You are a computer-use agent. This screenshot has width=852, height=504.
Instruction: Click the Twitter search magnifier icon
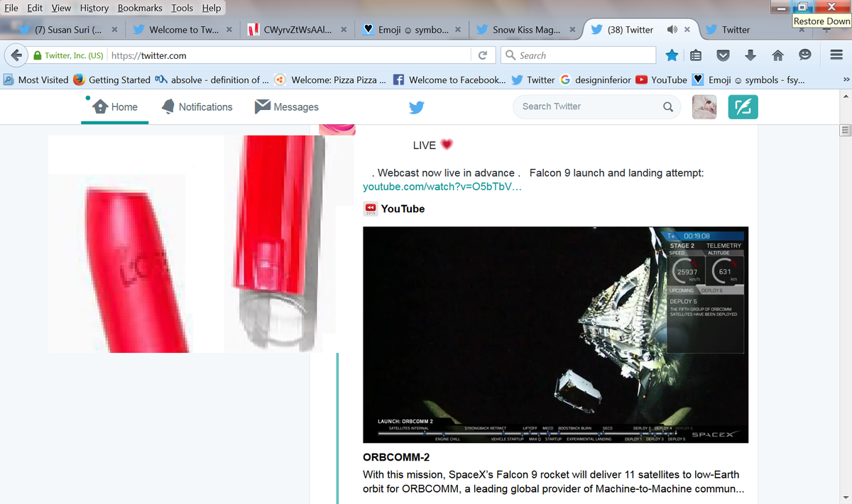(668, 107)
